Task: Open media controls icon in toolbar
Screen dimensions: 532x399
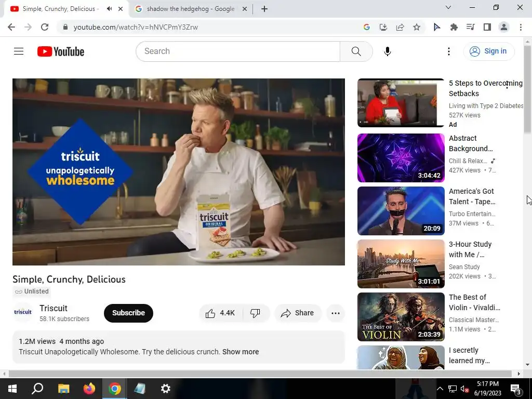Action: [x=470, y=27]
